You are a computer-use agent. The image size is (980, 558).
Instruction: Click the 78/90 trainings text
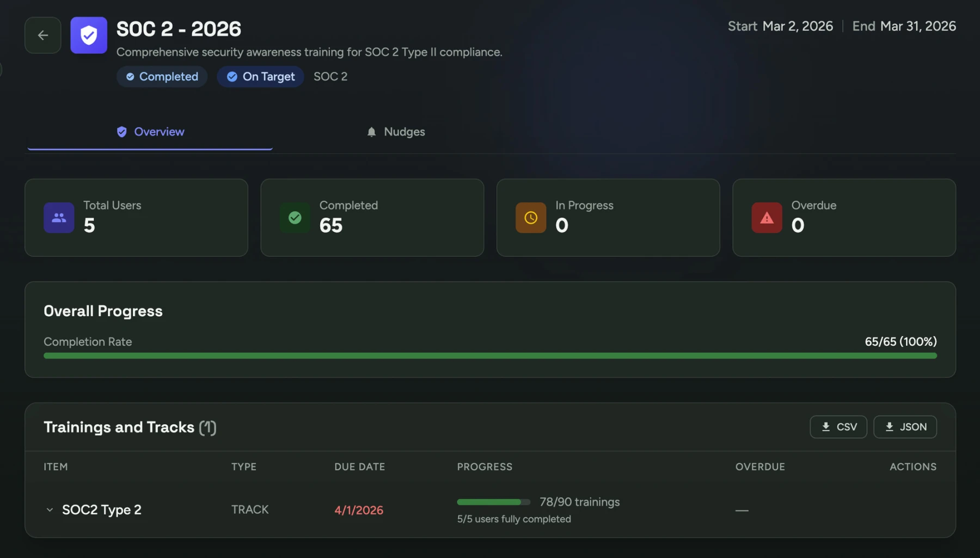click(580, 502)
